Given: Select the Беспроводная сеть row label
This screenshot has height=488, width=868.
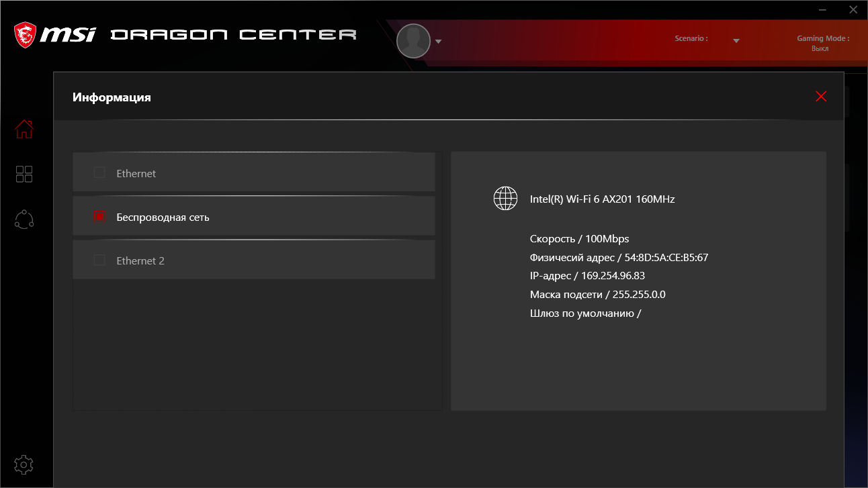Looking at the screenshot, I should (163, 217).
